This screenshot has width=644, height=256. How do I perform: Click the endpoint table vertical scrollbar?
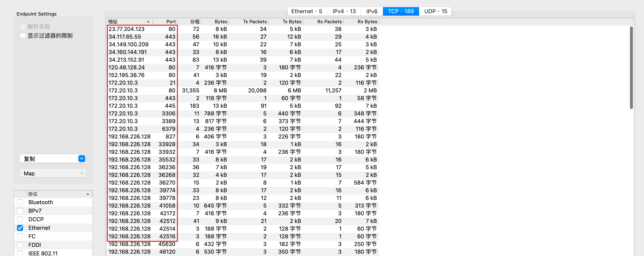tap(631, 68)
